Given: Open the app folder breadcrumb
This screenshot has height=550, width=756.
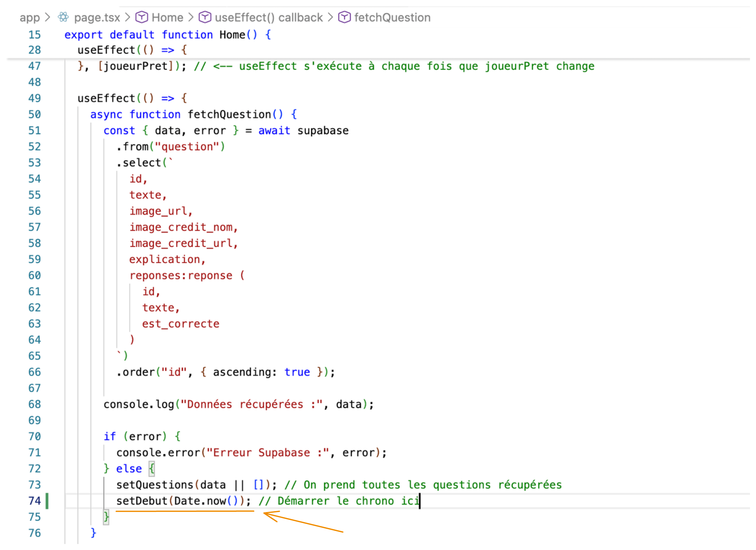Looking at the screenshot, I should [30, 17].
